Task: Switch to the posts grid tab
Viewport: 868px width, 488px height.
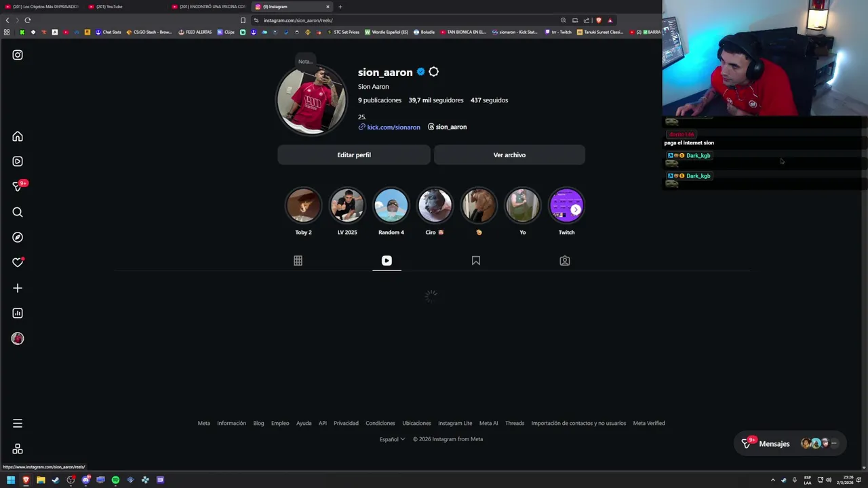Action: coord(298,260)
